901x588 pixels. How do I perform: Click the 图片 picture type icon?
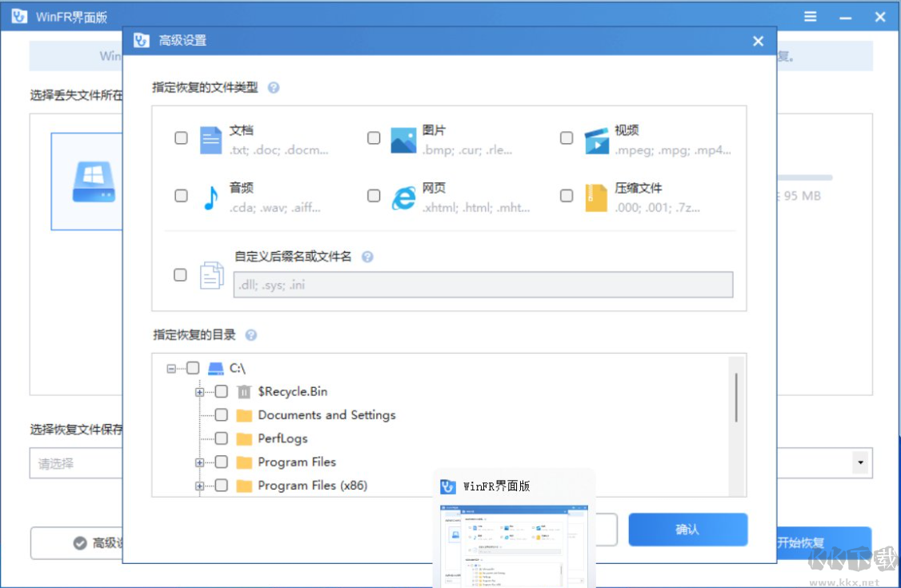coord(404,138)
